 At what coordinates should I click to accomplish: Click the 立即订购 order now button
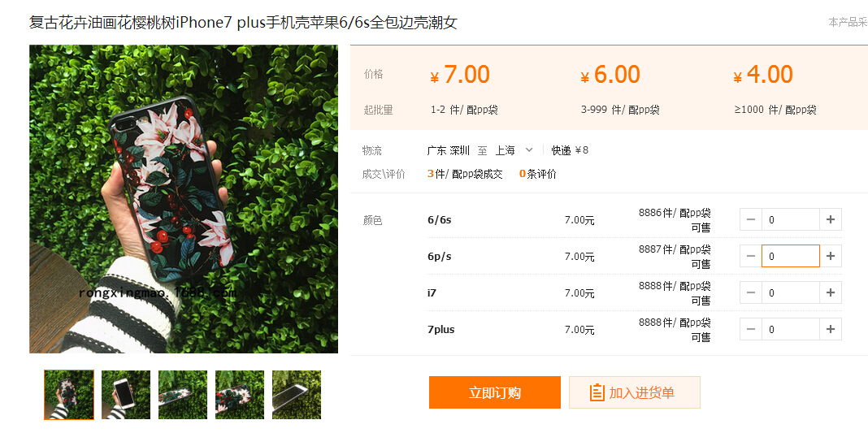point(494,392)
